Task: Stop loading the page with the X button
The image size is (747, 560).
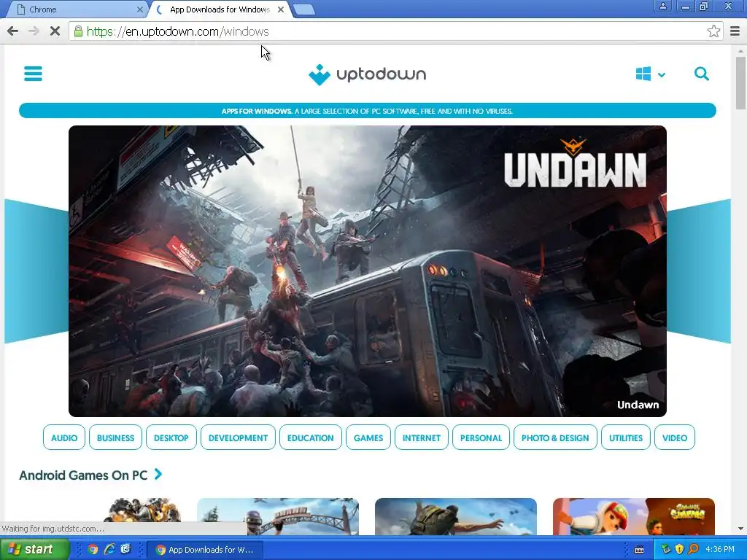Action: pyautogui.click(x=55, y=31)
